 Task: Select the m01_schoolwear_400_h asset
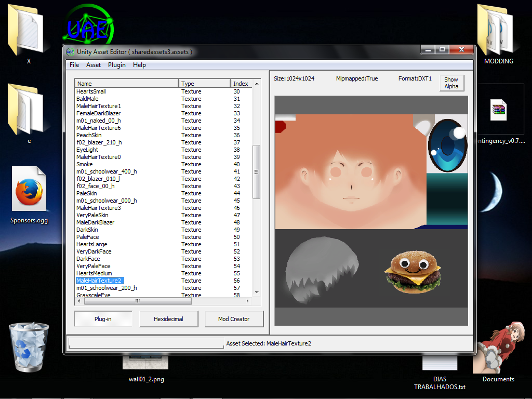(x=164, y=171)
